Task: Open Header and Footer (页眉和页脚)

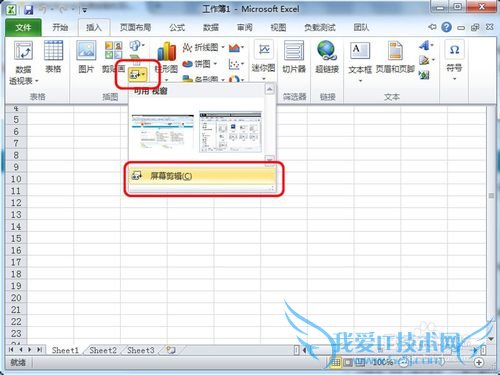Action: pos(395,51)
